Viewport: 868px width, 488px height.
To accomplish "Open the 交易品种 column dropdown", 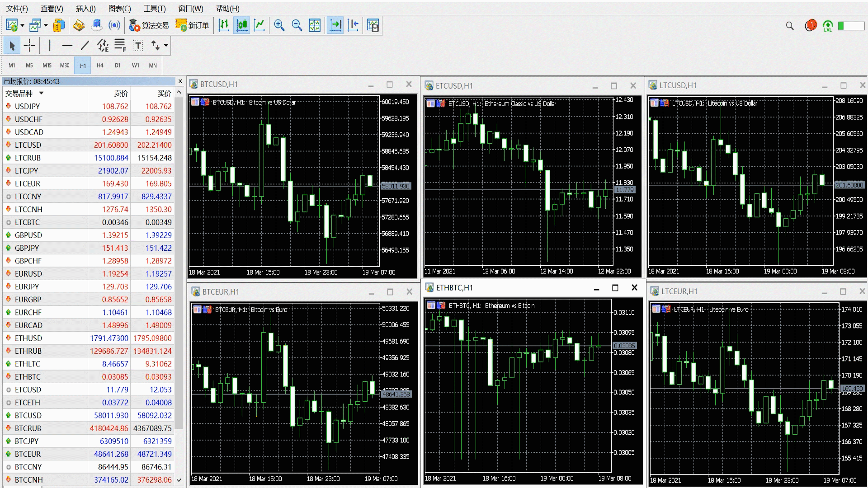I will 41,93.
